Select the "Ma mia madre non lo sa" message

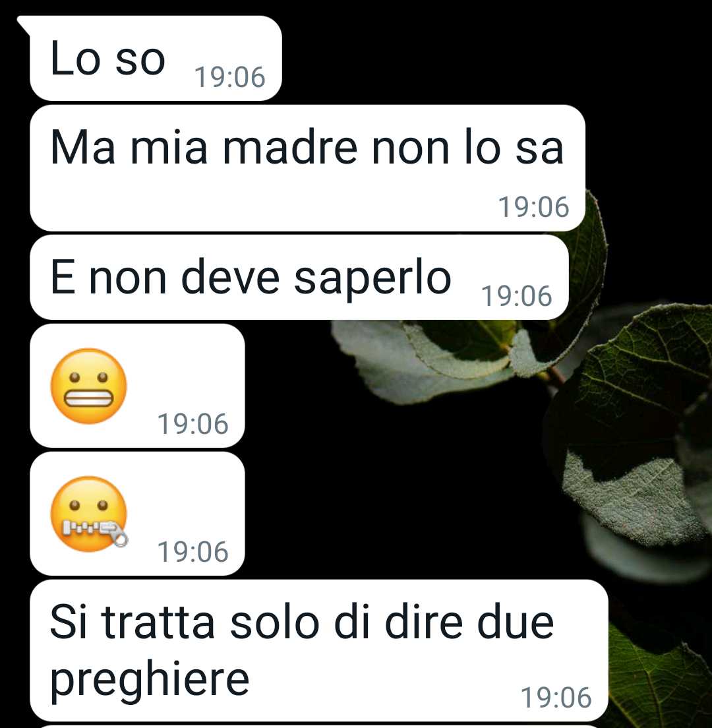point(307,168)
